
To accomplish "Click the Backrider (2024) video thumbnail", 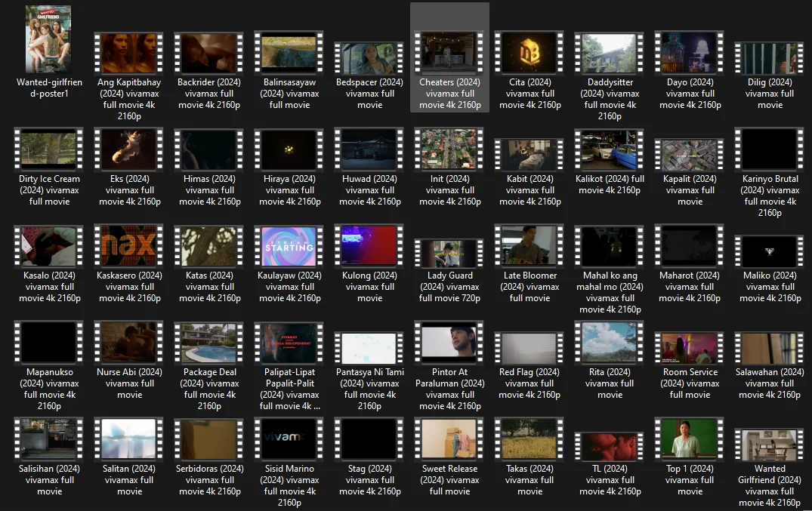I will 209,54.
